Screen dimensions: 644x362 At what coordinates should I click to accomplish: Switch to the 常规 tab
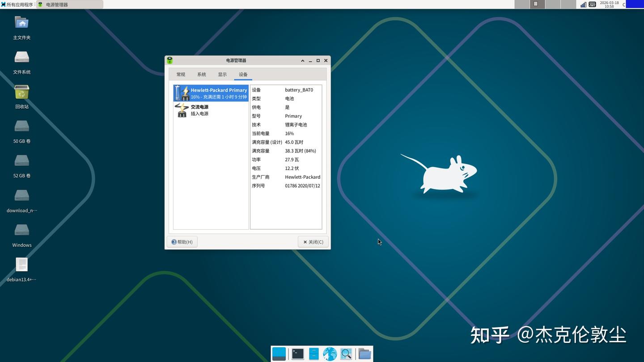[x=181, y=75]
